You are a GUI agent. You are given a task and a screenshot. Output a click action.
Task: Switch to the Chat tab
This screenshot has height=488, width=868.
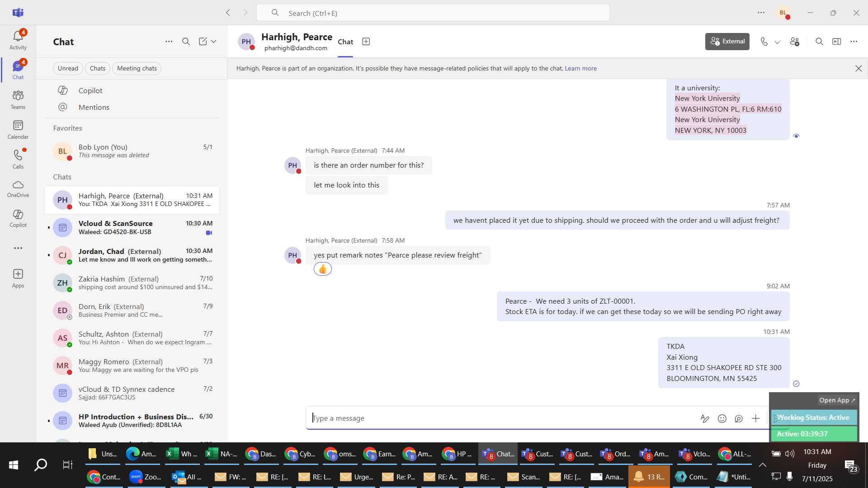(x=345, y=42)
